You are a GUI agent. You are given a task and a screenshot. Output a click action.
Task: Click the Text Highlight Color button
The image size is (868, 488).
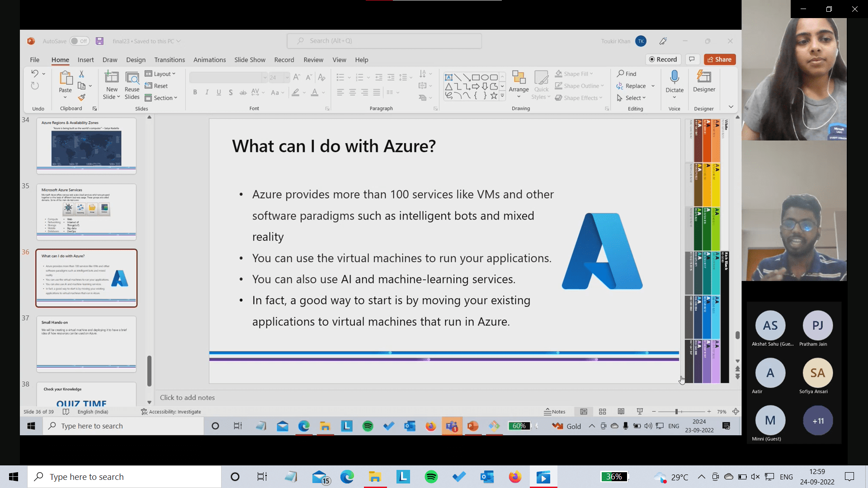click(x=296, y=93)
